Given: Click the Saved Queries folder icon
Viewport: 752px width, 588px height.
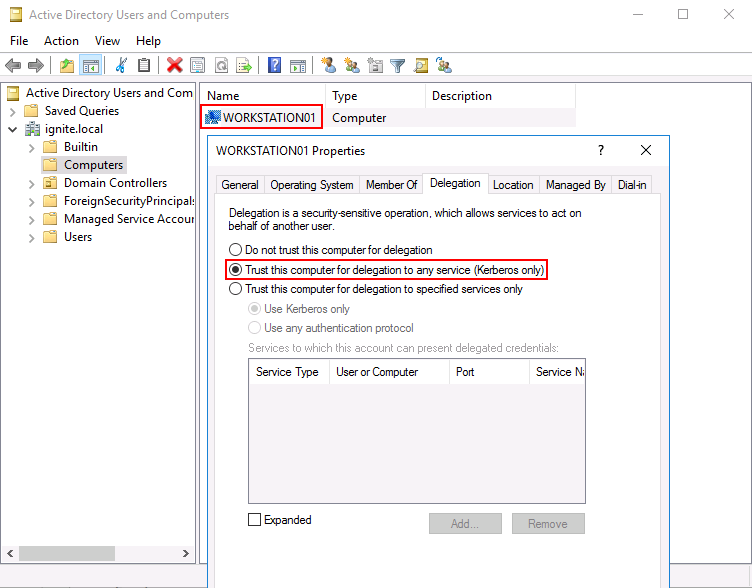Looking at the screenshot, I should tap(31, 111).
